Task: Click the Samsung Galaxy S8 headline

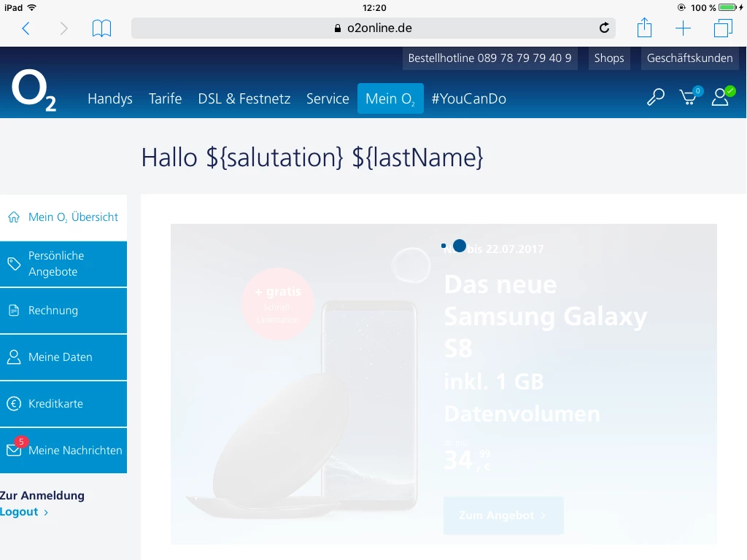Action: 546,316
